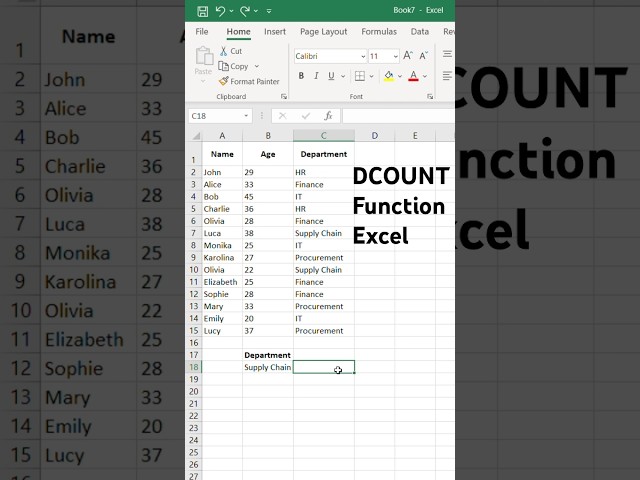Expand Font Color palette arrow
Viewport: 640px width, 480px height.
425,76
